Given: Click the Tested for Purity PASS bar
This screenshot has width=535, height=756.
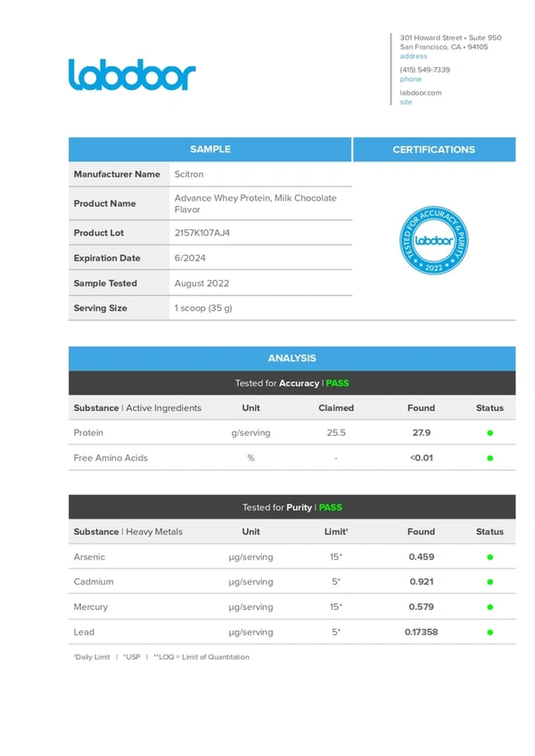Looking at the screenshot, I should tap(292, 507).
